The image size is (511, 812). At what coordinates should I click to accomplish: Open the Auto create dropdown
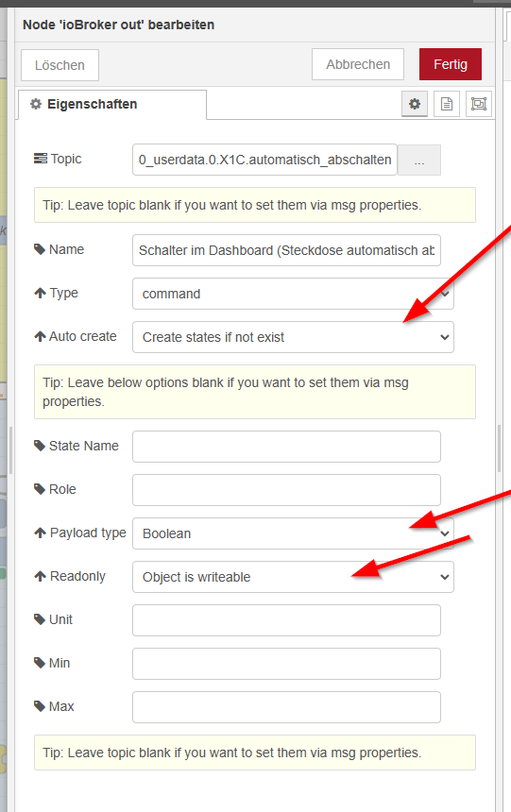[294, 337]
